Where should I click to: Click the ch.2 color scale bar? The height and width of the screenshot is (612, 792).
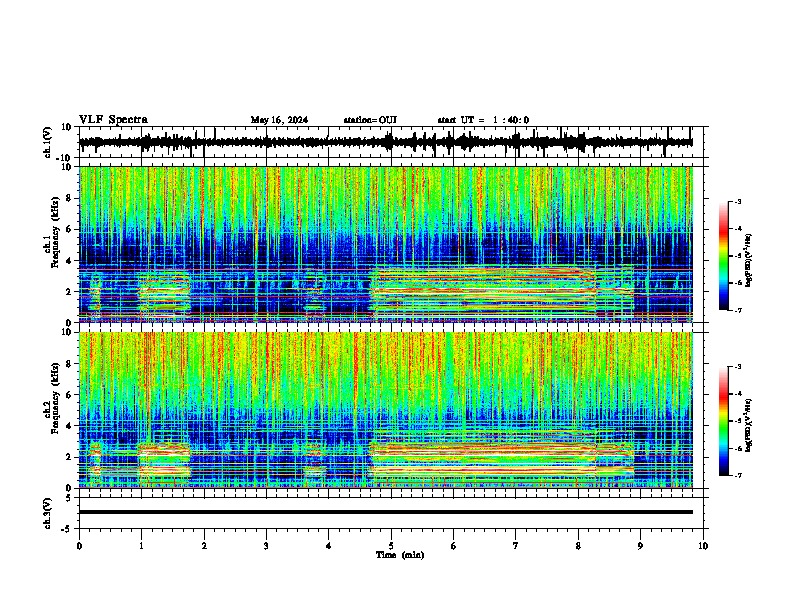724,421
